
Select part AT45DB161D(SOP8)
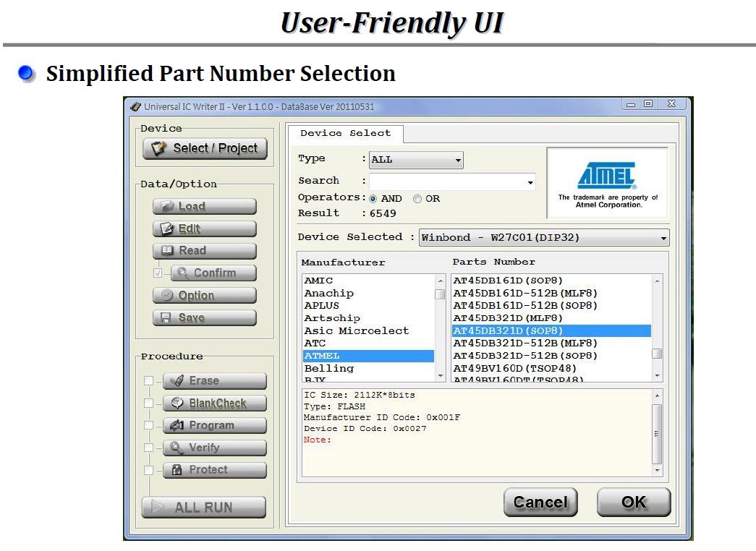[x=551, y=281]
